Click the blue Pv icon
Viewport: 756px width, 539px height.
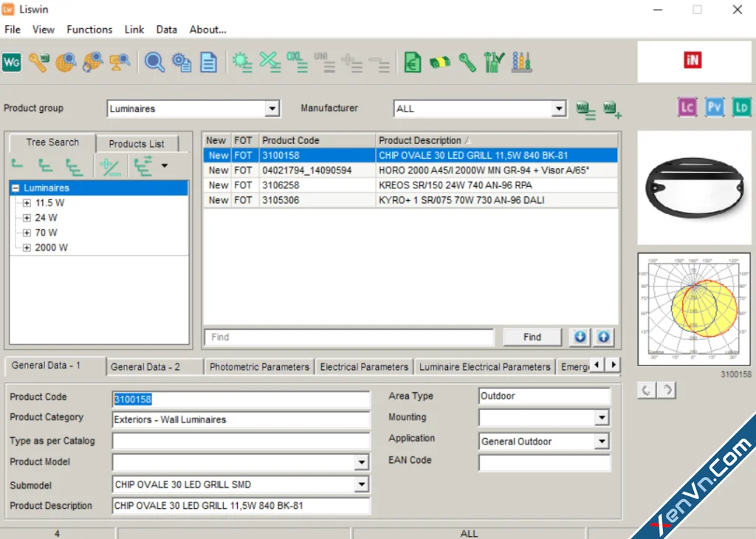tap(714, 107)
